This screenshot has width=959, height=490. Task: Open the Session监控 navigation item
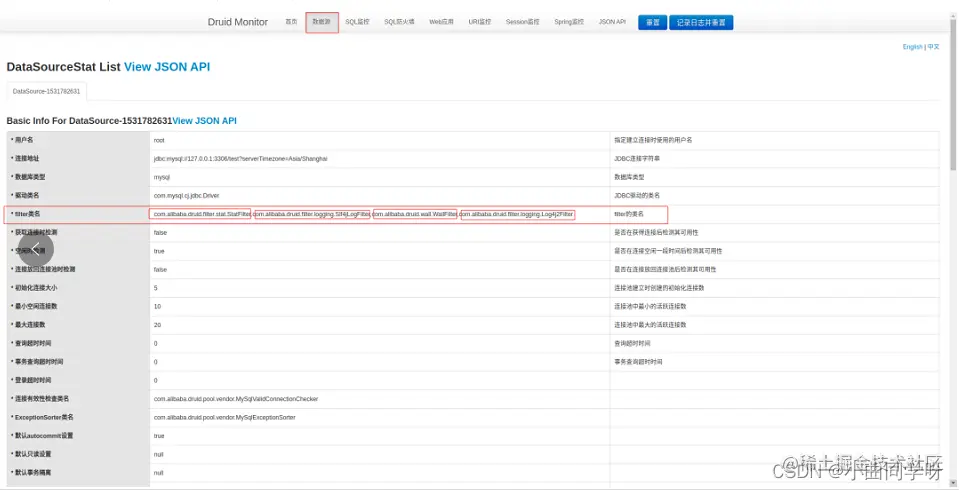point(522,21)
